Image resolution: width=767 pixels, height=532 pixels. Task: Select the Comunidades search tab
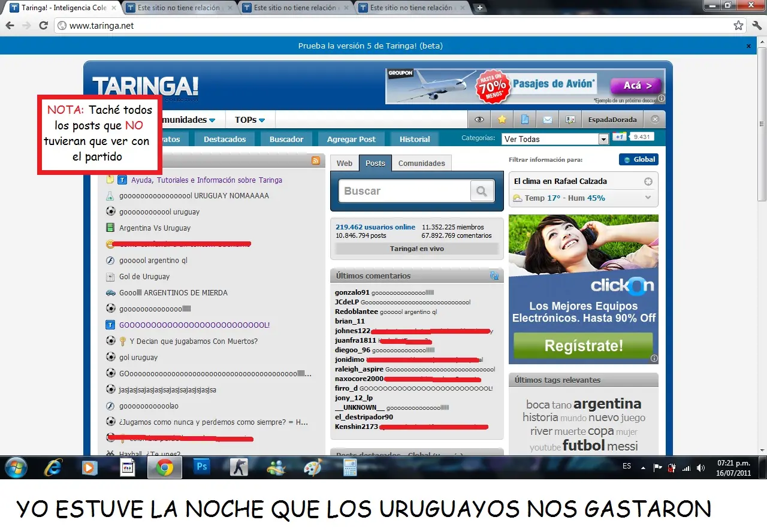pyautogui.click(x=422, y=163)
